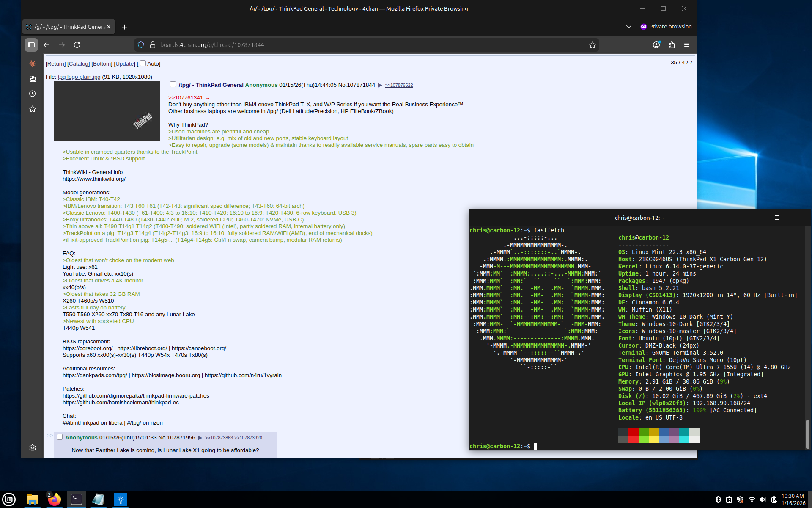Open the Firefox extensions puzzle icon
812x508 pixels.
(x=672, y=45)
